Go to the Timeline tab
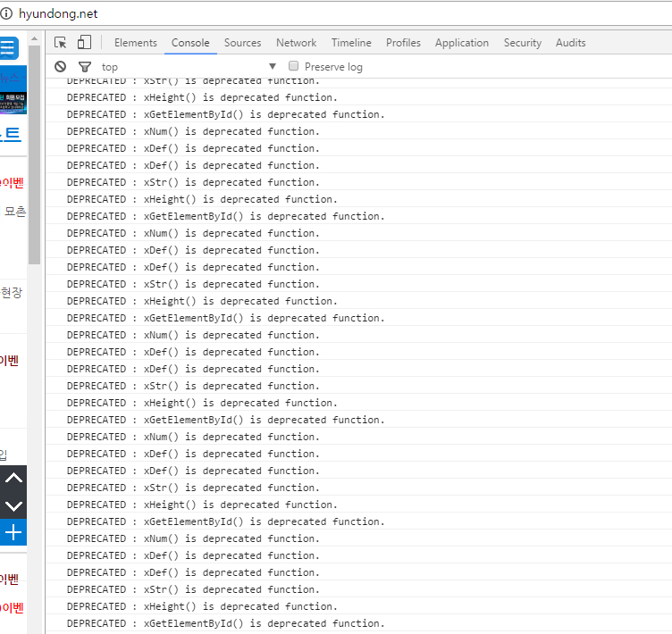This screenshot has height=634, width=672. click(x=351, y=43)
